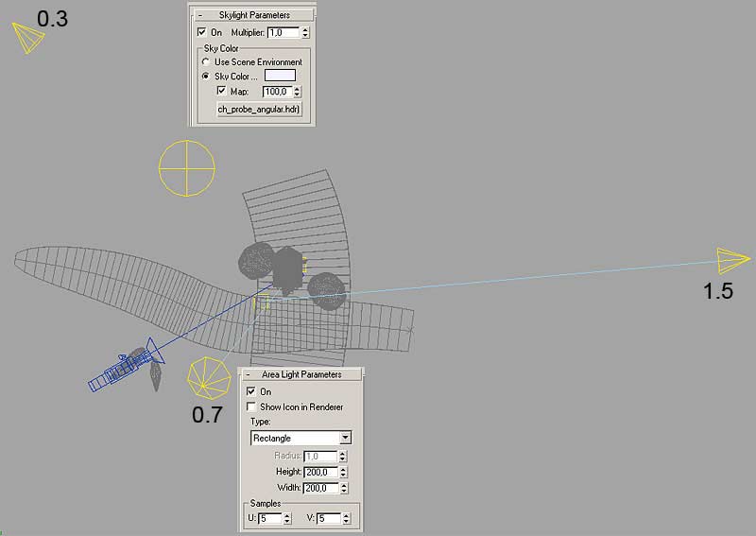Click the Skylight Multiplier value field
The width and height of the screenshot is (756, 536).
click(283, 32)
